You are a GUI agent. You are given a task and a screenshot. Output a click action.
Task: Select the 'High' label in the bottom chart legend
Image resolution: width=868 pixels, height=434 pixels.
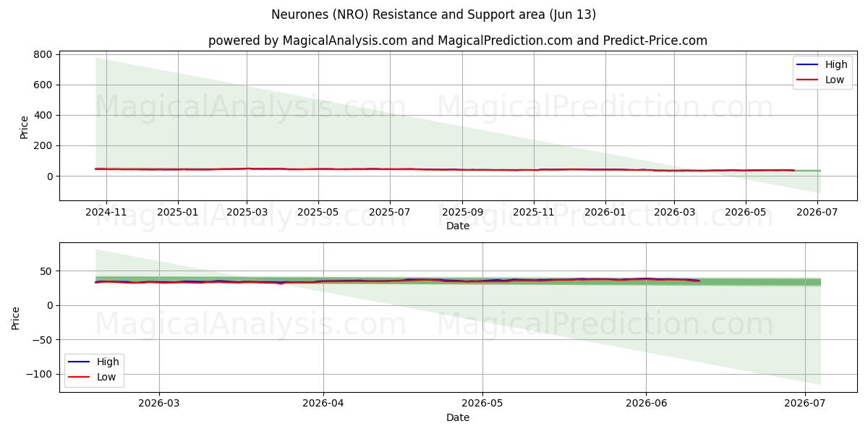(108, 362)
